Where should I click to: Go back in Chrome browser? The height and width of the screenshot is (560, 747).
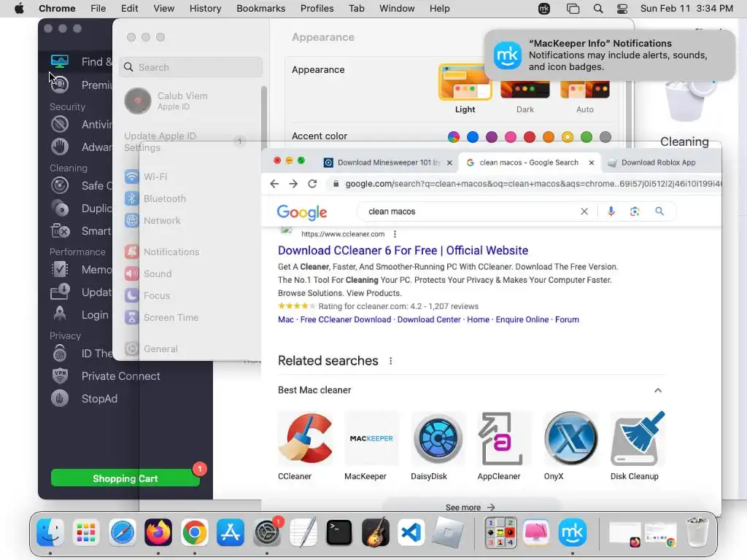(274, 184)
